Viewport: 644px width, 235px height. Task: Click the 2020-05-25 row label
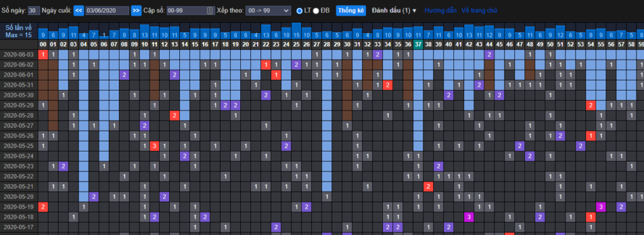(19, 146)
